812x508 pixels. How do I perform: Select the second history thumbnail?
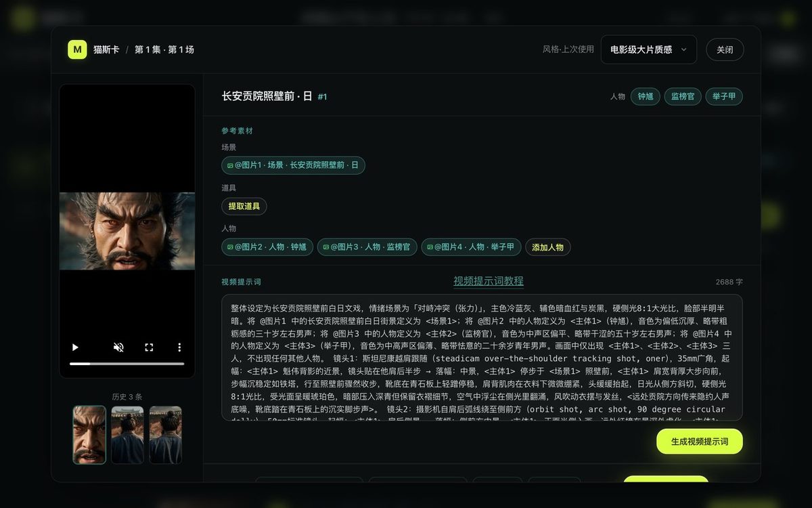[x=127, y=435]
